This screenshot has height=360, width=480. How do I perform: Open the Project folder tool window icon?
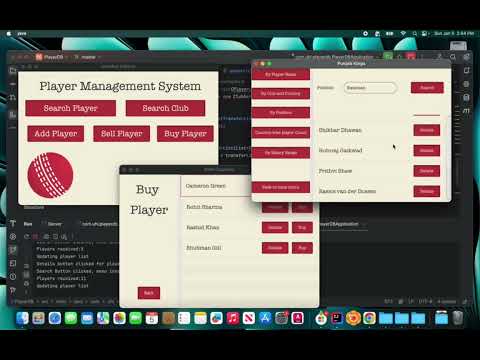[13, 70]
